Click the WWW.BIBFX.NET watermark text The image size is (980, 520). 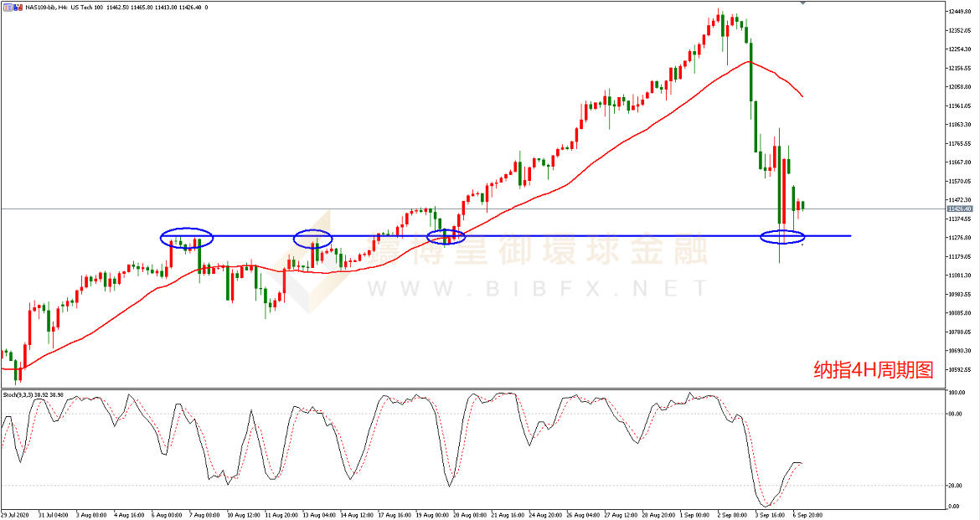tap(536, 289)
